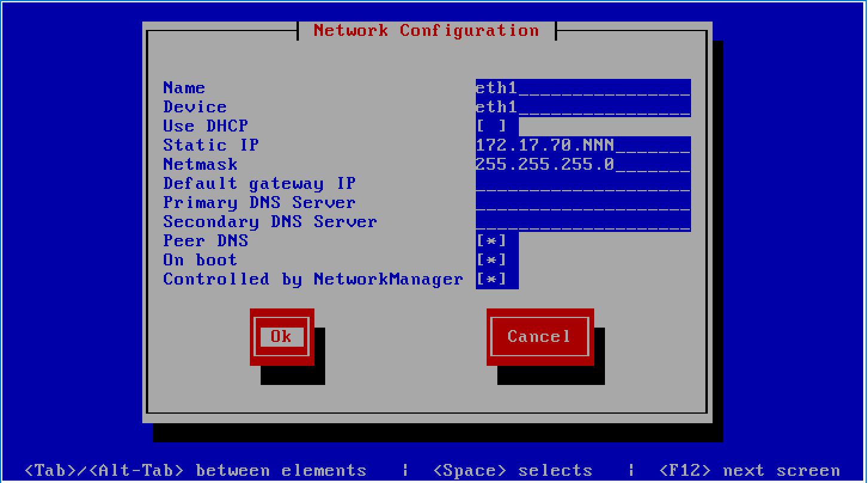Dismiss dialog with the Cancel button
Screen dimensions: 868x483
coord(540,337)
